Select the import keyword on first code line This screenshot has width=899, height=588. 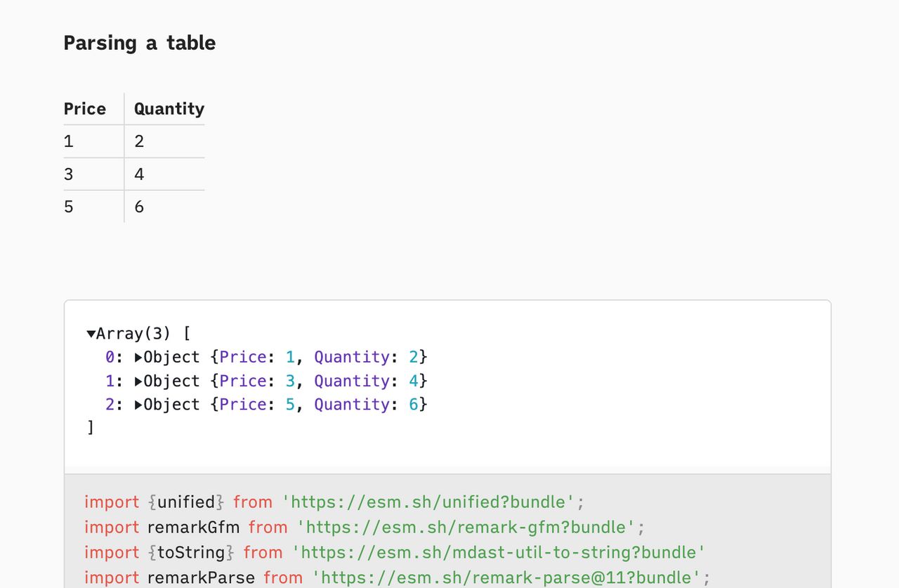[111, 502]
